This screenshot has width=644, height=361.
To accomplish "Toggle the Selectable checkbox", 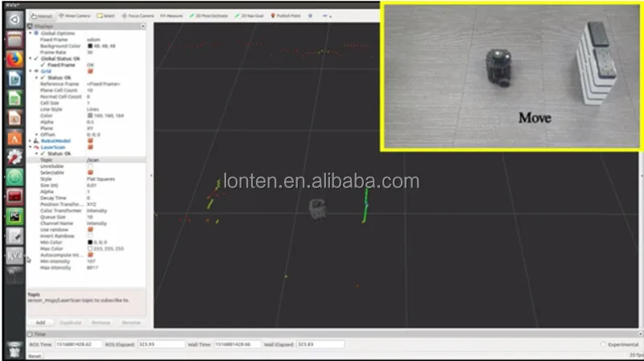I will point(90,173).
